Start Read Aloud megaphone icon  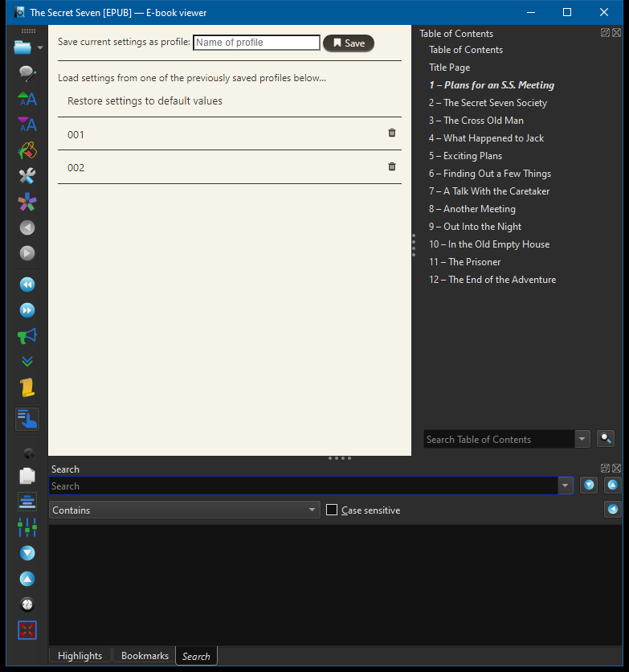point(27,336)
